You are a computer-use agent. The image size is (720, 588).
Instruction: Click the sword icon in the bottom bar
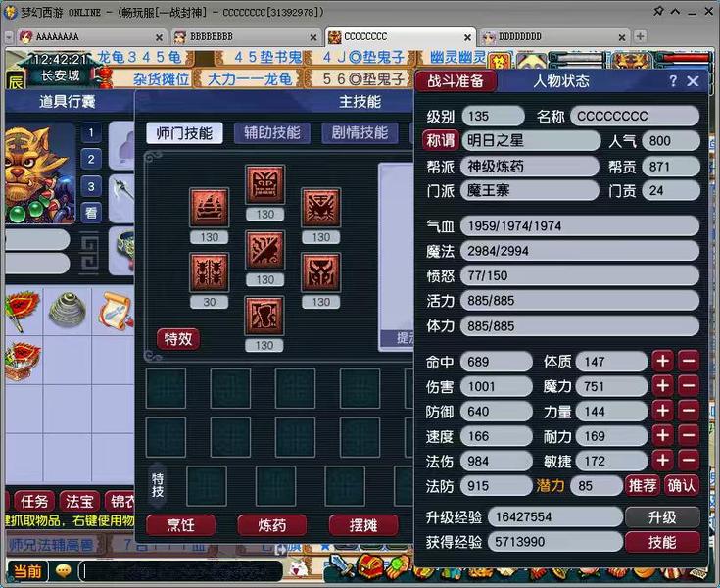[341, 566]
